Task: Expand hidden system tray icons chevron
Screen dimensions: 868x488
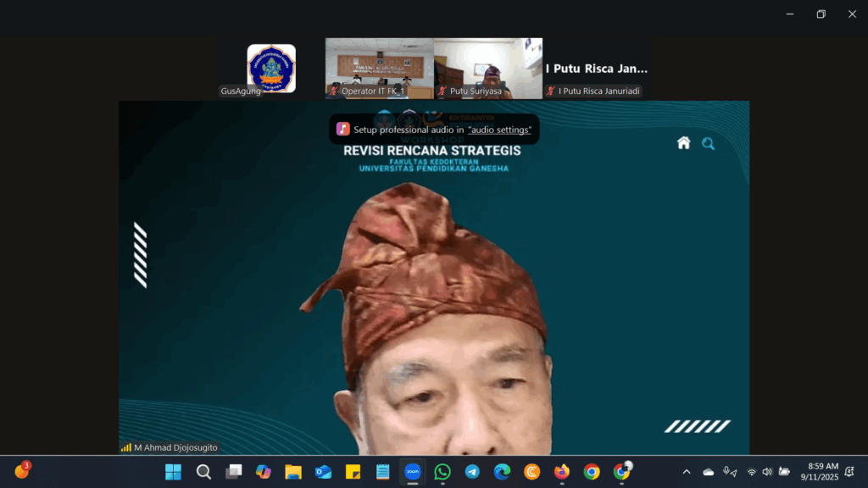Action: [687, 472]
